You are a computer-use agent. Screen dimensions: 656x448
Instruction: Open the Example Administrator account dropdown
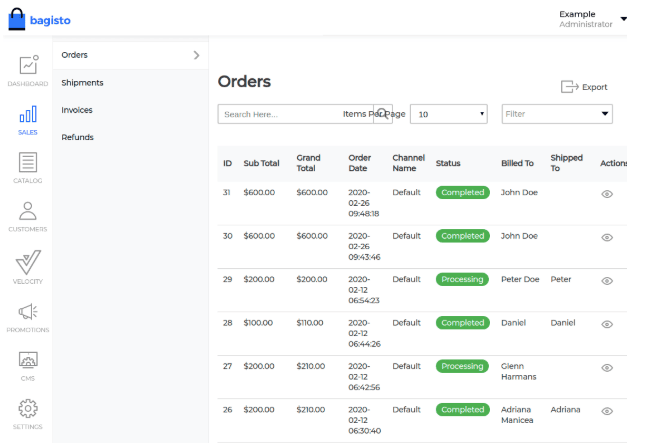(x=593, y=19)
